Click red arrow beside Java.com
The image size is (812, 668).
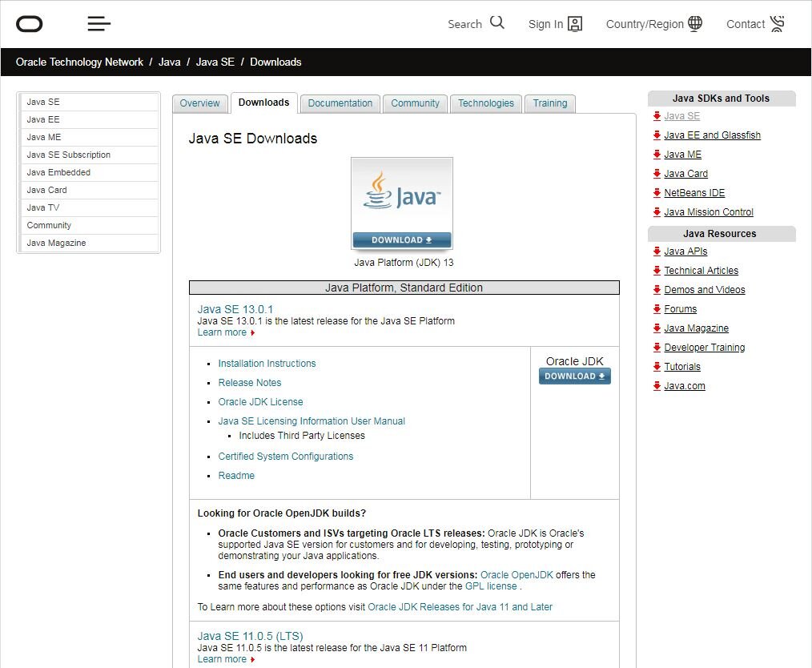[x=657, y=385]
